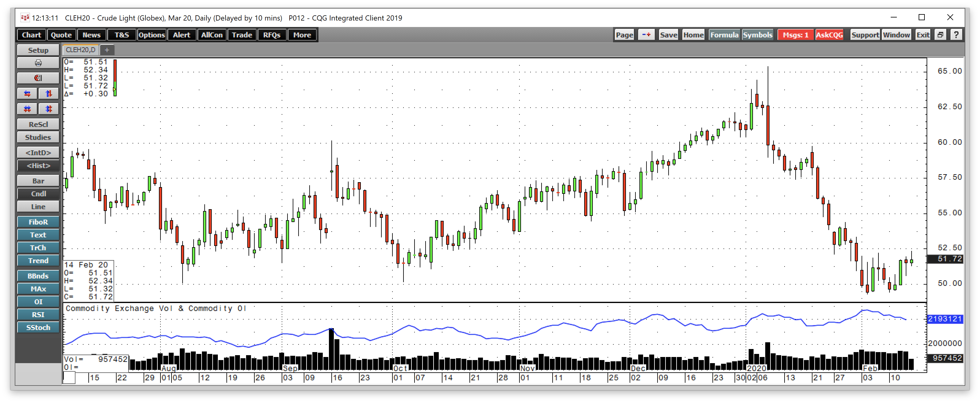This screenshot has height=403, width=980.
Task: Open the Chart menu button
Action: tap(31, 35)
